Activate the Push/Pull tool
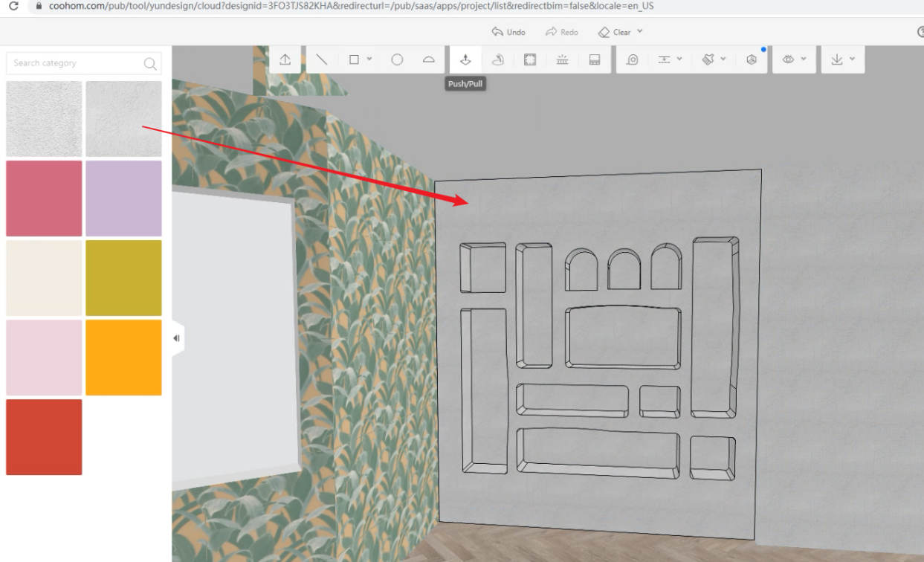924x562 pixels. tap(465, 60)
